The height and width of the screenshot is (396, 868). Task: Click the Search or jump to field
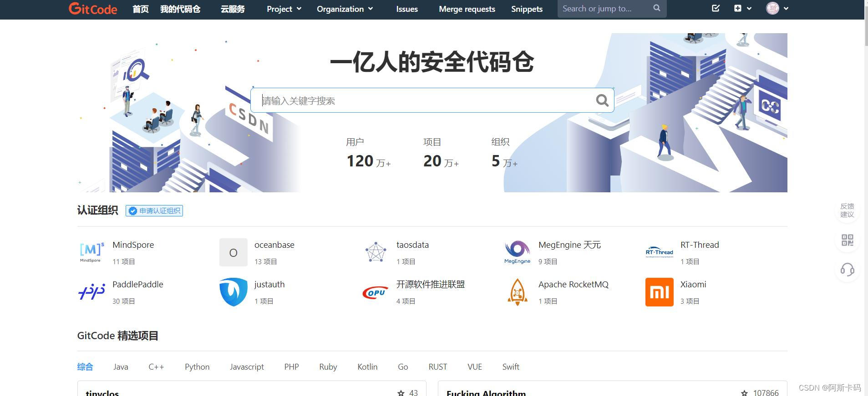[612, 9]
